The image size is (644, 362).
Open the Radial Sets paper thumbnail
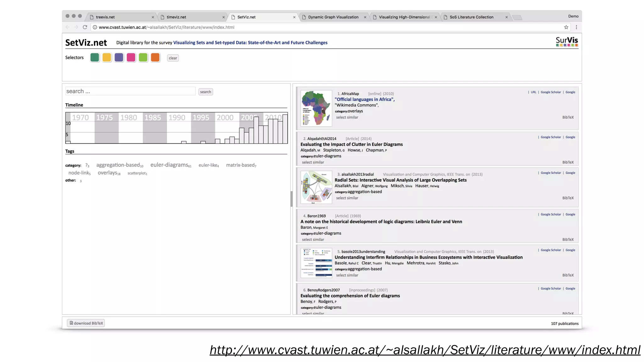tap(316, 187)
